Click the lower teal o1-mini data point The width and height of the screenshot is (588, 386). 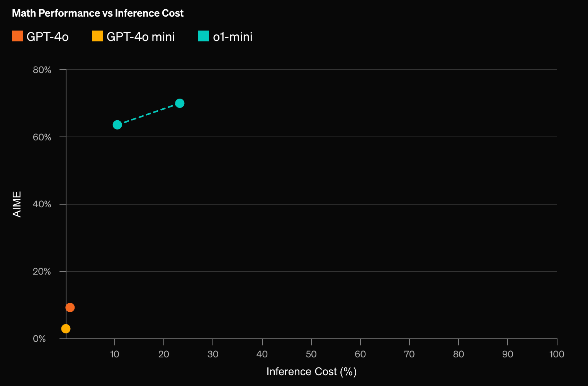click(x=117, y=125)
